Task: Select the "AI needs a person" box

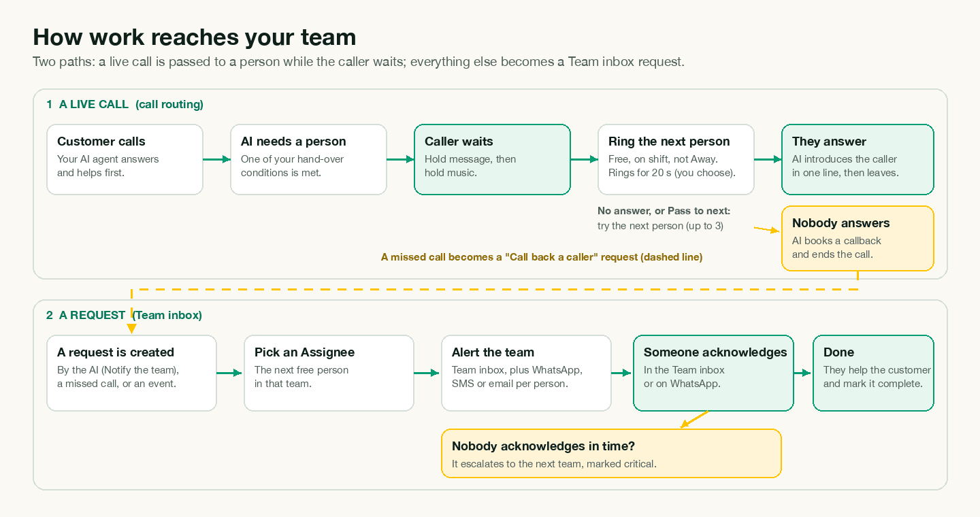Action: tap(308, 159)
